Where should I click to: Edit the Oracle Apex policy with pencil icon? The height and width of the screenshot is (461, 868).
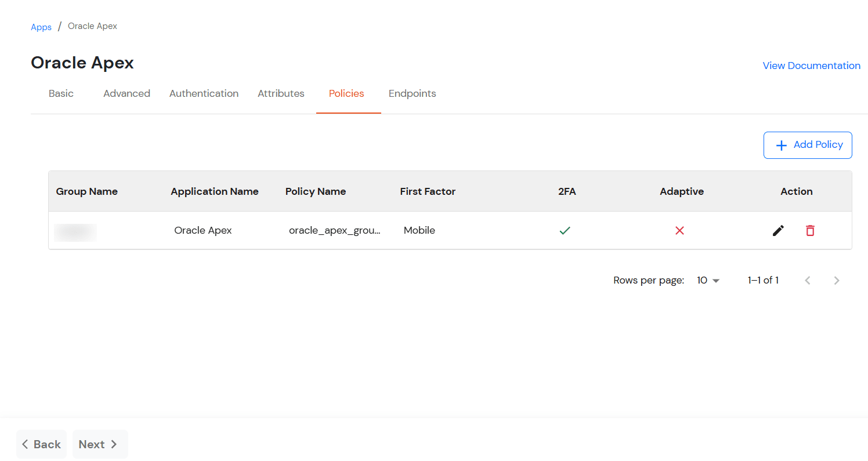778,230
